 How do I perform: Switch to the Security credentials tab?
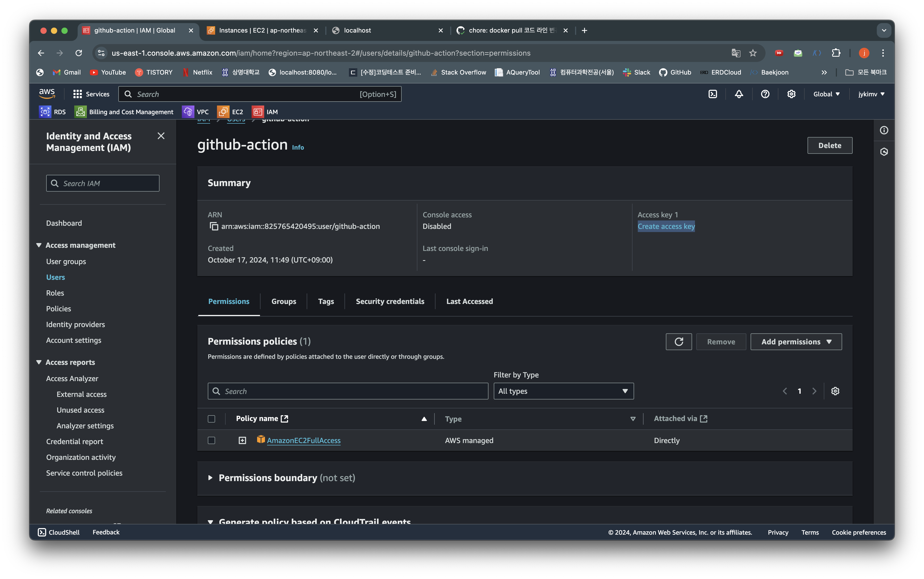click(390, 301)
